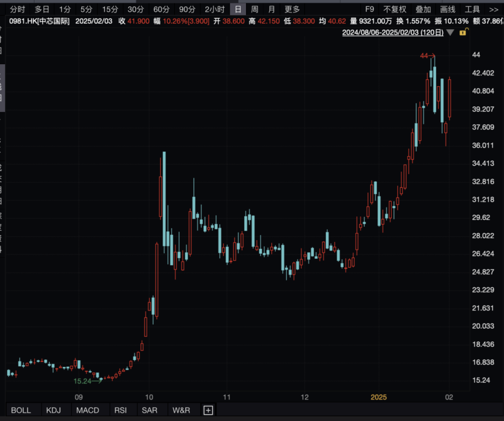Show the MACD indicator
The width and height of the screenshot is (504, 421).
(87, 410)
